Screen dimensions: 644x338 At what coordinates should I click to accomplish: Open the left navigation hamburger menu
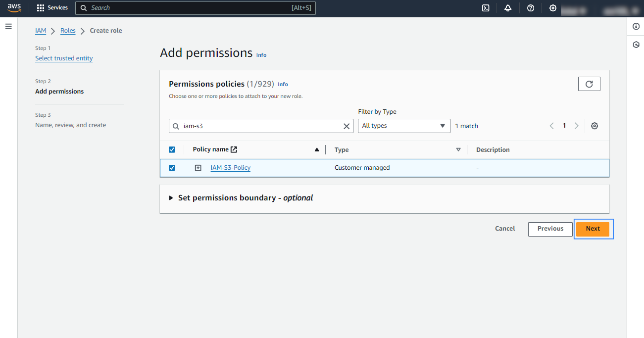pyautogui.click(x=8, y=26)
